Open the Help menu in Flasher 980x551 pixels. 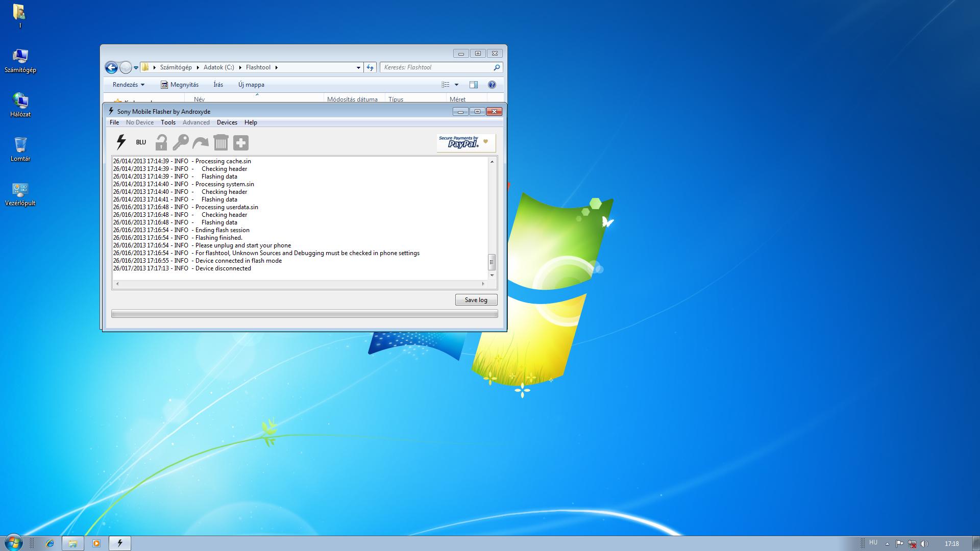[251, 122]
